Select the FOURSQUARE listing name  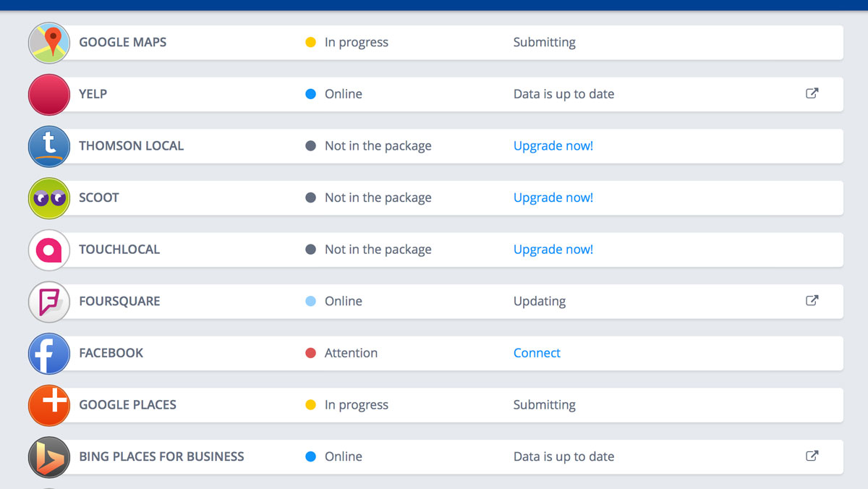[x=119, y=301]
